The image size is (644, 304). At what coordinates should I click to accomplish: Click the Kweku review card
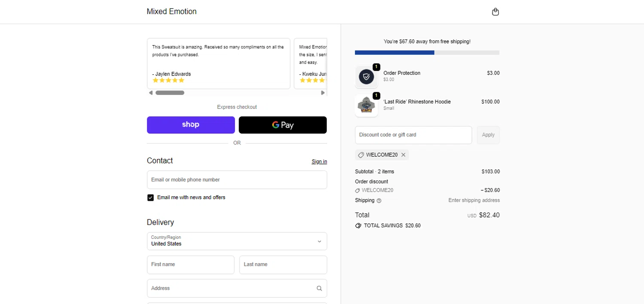click(x=310, y=64)
